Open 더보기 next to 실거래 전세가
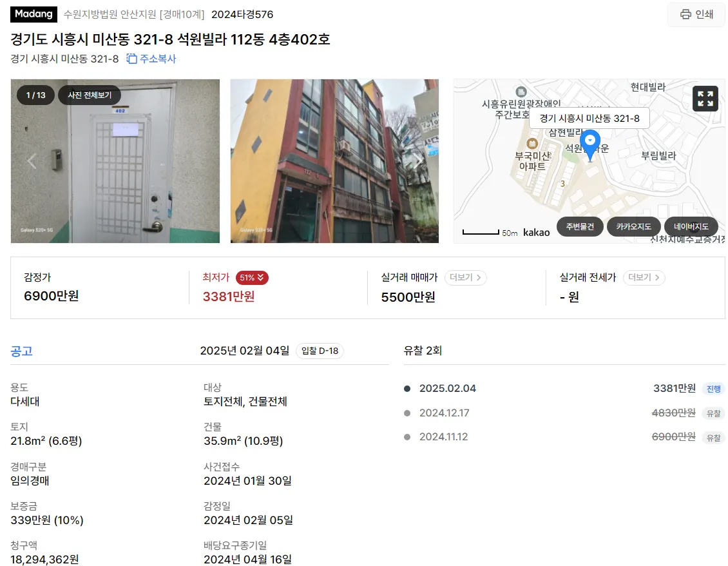This screenshot has height=566, width=728. point(644,277)
